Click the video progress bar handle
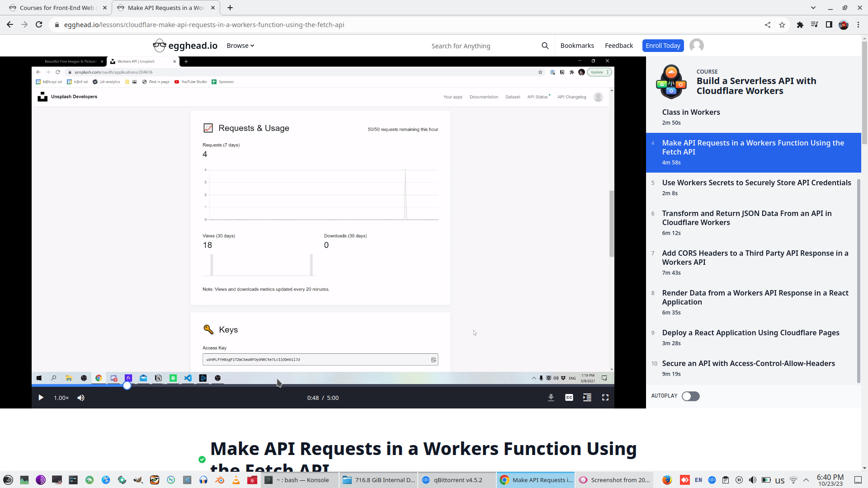Image resolution: width=868 pixels, height=488 pixels. (127, 385)
